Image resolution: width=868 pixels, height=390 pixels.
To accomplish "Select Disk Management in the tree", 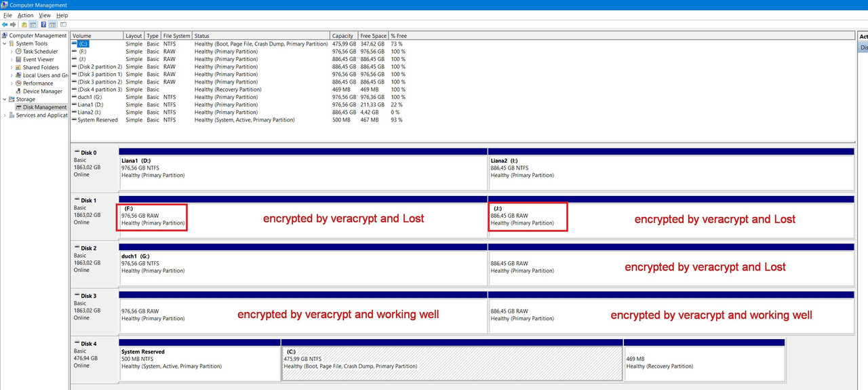I will [45, 107].
